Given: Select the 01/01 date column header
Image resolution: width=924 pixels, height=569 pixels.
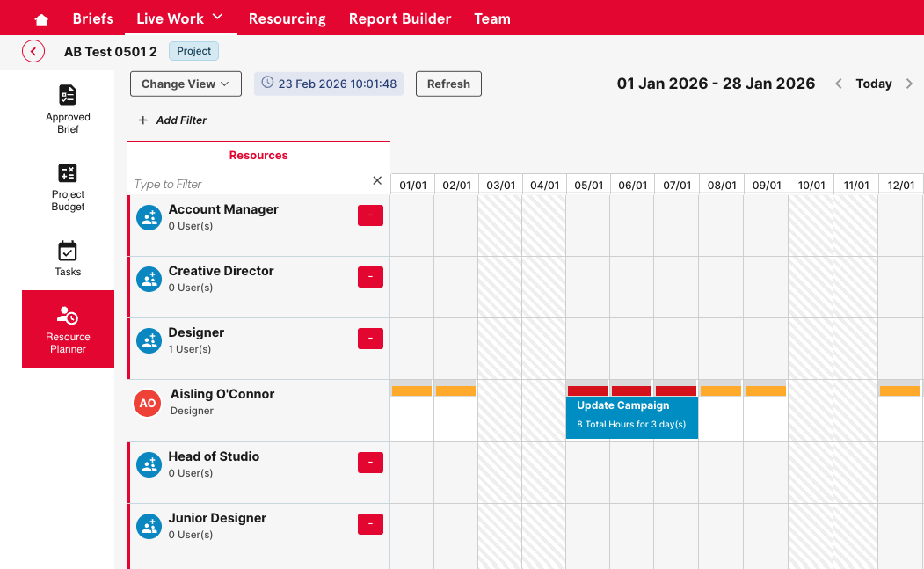Looking at the screenshot, I should 412,185.
